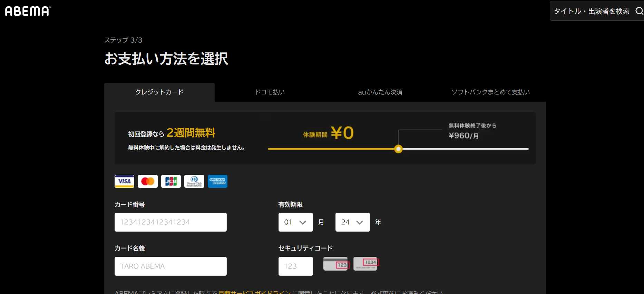Click the American Express card icon
The height and width of the screenshot is (294, 644).
click(217, 181)
